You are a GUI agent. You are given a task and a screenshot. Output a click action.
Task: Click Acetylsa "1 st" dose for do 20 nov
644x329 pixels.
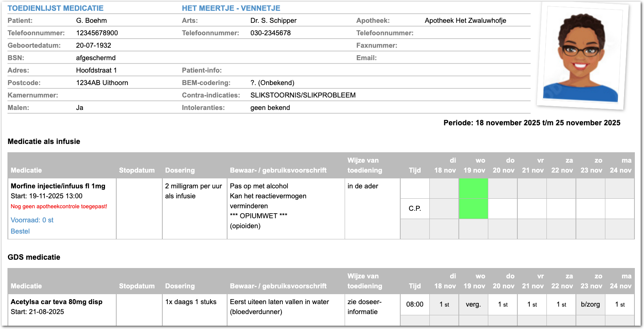[x=502, y=304]
